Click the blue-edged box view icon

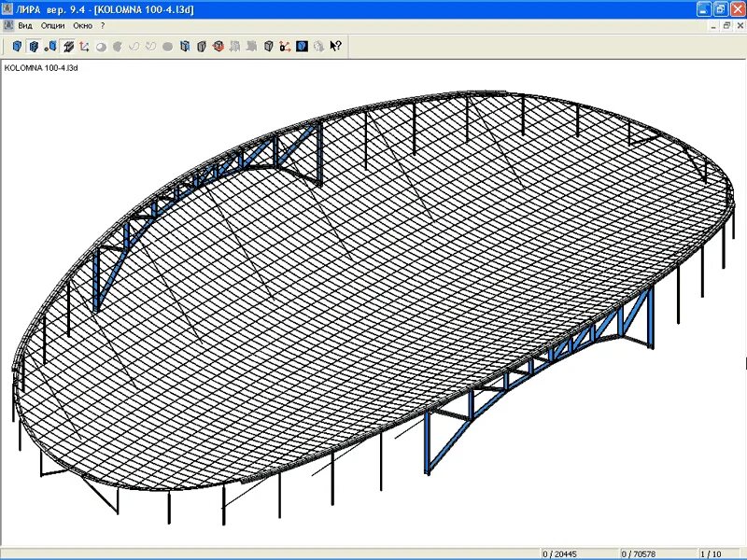[x=185, y=46]
